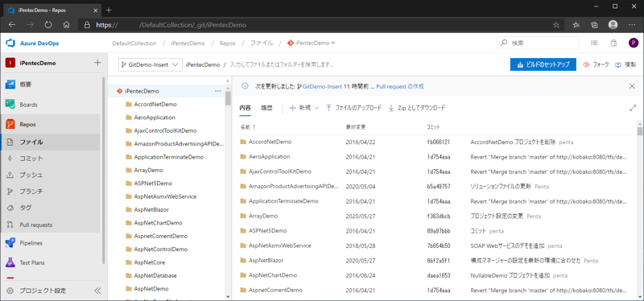The height and width of the screenshot is (301, 644).
Task: Add page to favorites with star icon
Action: point(556,25)
